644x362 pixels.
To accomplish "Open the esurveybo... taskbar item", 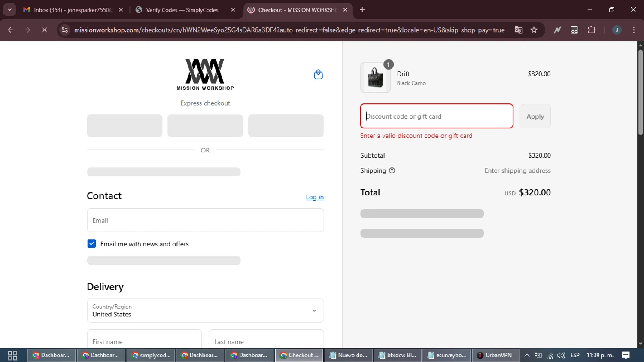I will click(447, 355).
